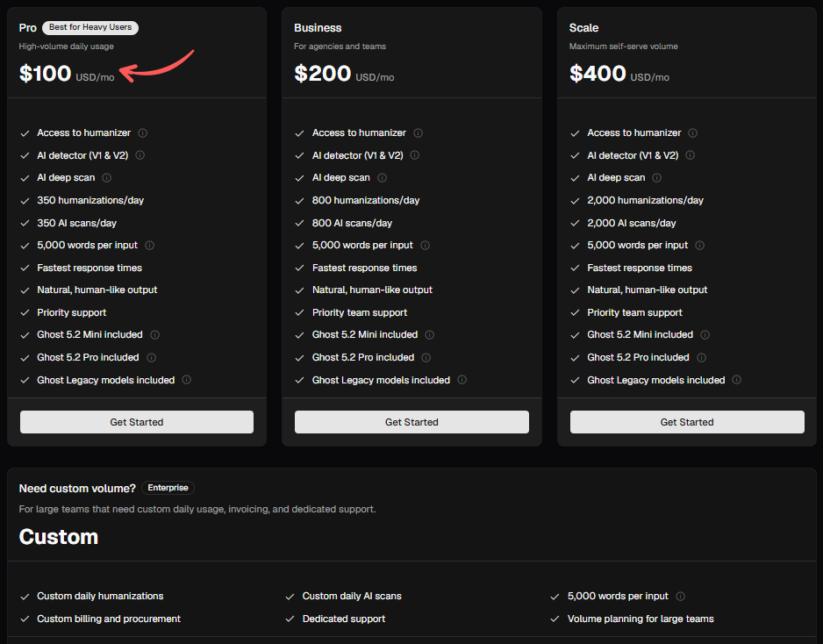Click info icon beside Business Access to humanizer
The image size is (823, 644).
(x=418, y=132)
